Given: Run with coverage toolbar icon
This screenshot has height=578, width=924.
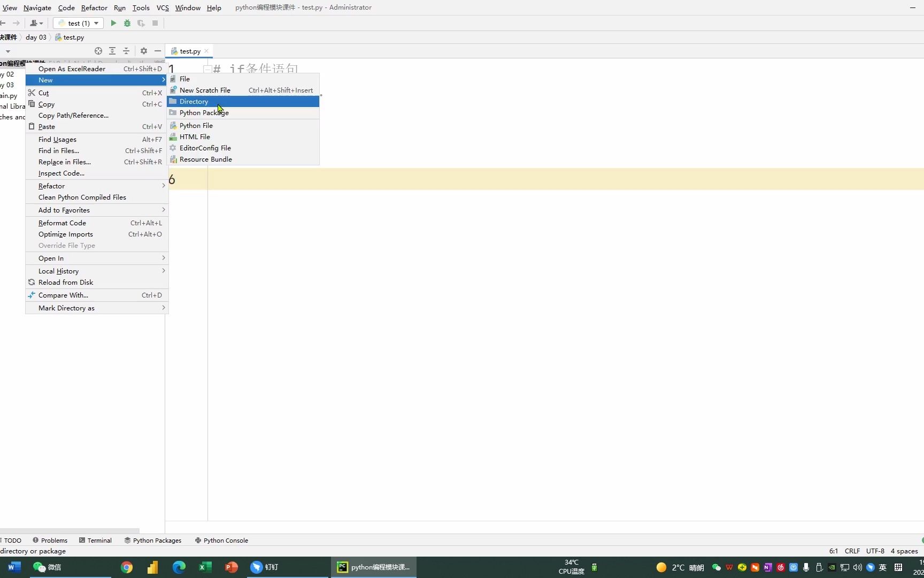Looking at the screenshot, I should 141,23.
